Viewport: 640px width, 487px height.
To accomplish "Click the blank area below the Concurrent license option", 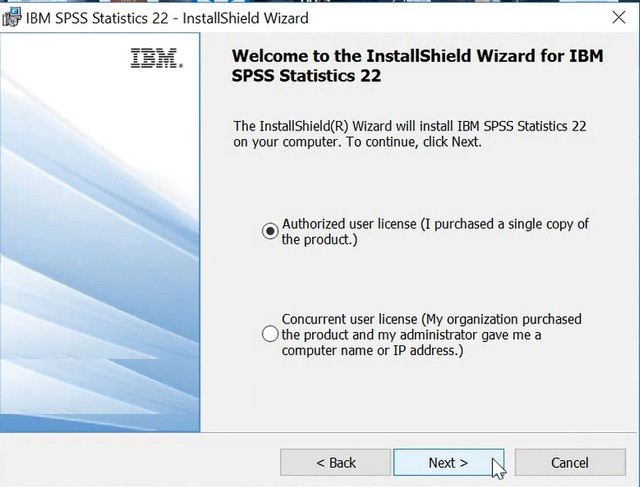I will click(x=424, y=394).
